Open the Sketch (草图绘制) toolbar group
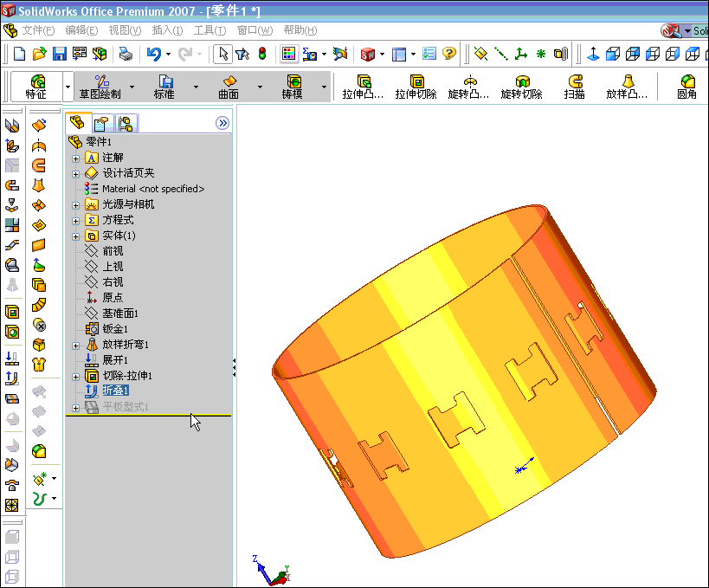The width and height of the screenshot is (709, 588). (100, 87)
